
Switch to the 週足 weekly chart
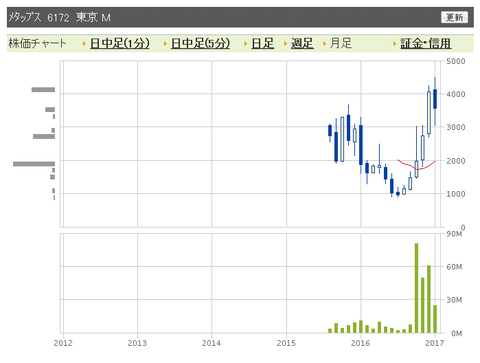point(302,43)
